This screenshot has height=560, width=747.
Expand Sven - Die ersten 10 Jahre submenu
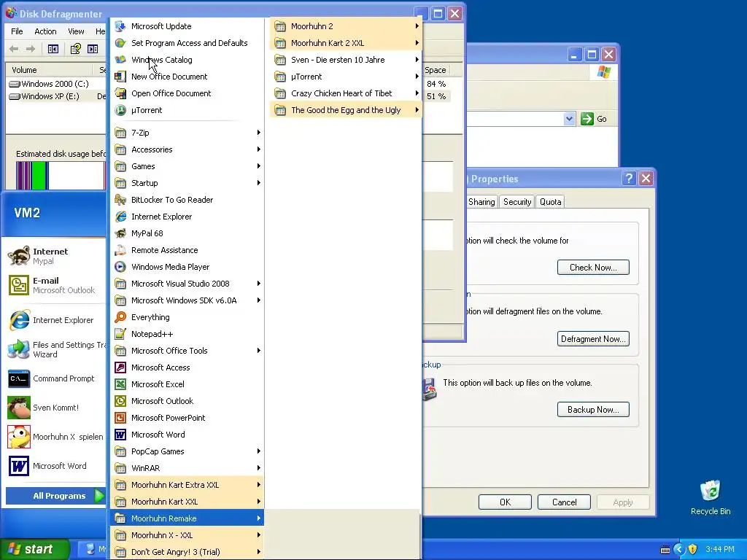tap(346, 60)
